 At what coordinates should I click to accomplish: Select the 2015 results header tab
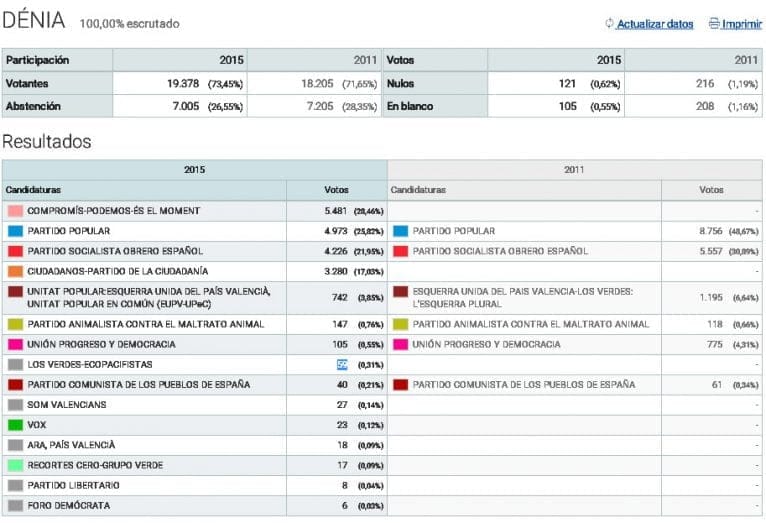click(x=194, y=169)
